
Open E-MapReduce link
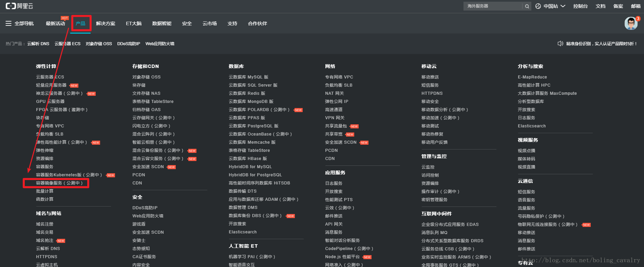(532, 77)
